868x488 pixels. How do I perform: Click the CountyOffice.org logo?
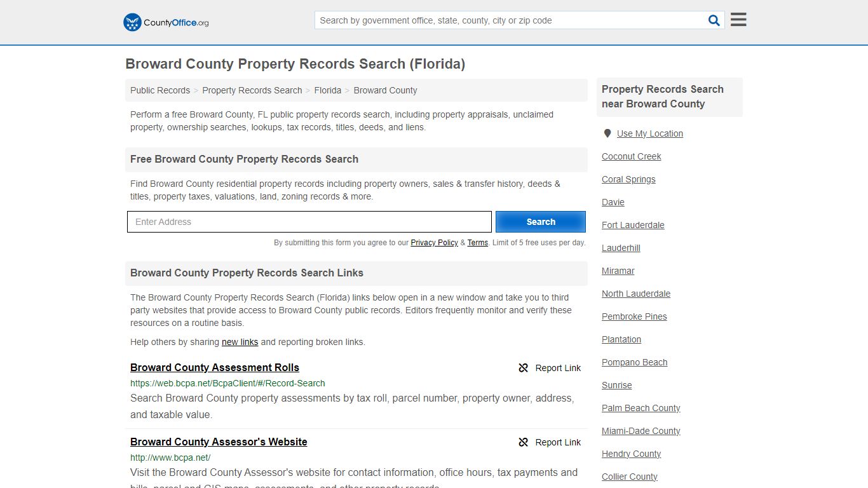(x=165, y=22)
